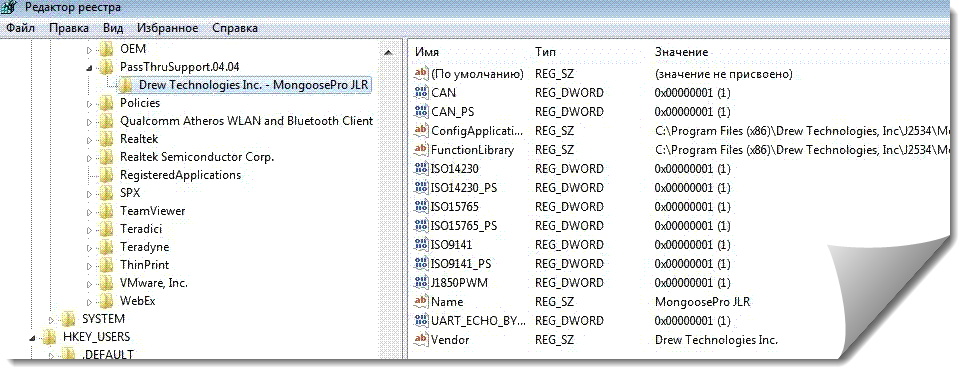The height and width of the screenshot is (368, 959).
Task: Click the UART_ECHO_BY DWORD value icon
Action: tap(421, 320)
